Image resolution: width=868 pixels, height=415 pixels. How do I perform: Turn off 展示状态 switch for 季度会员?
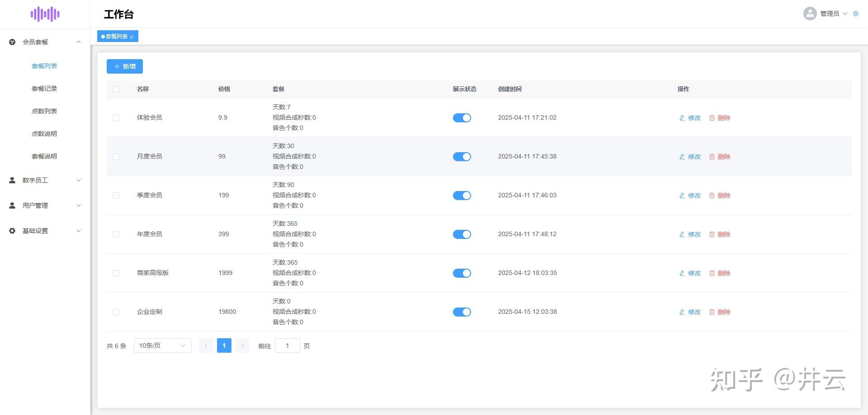coord(462,196)
